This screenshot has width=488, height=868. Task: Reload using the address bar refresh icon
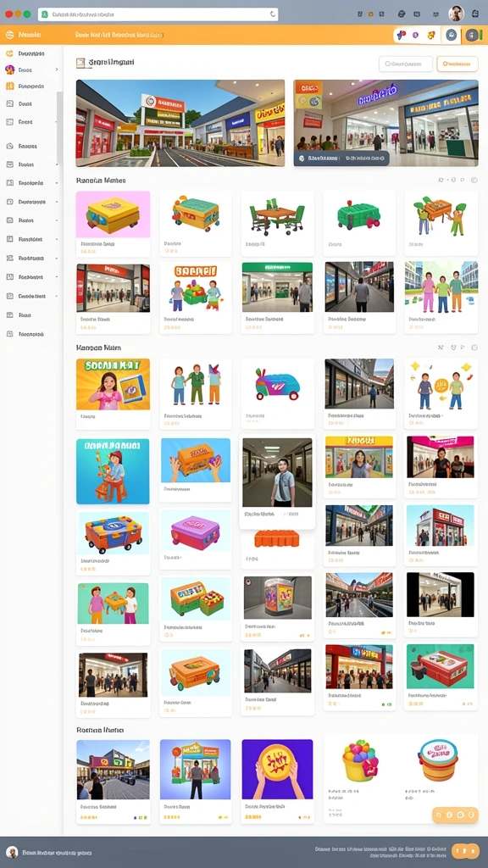[x=272, y=15]
